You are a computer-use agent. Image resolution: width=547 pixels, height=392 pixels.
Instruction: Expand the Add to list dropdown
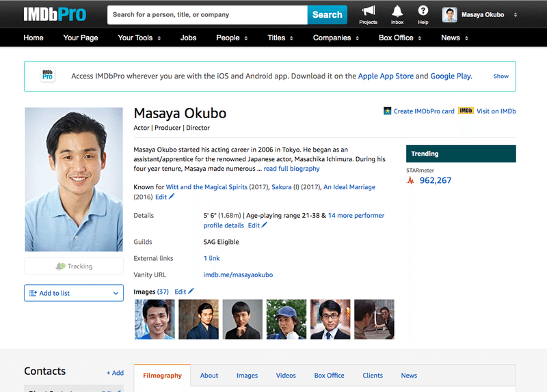click(74, 293)
